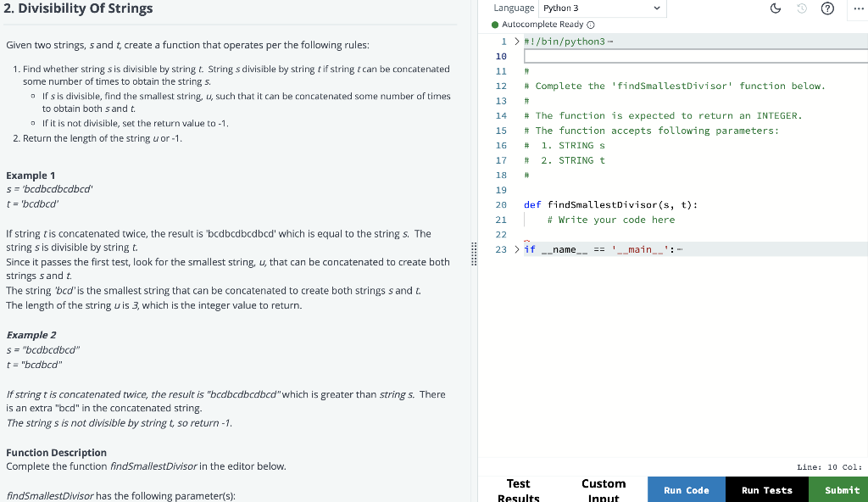868x502 pixels.
Task: Collapse the __main__ block at line 23
Action: [x=515, y=249]
